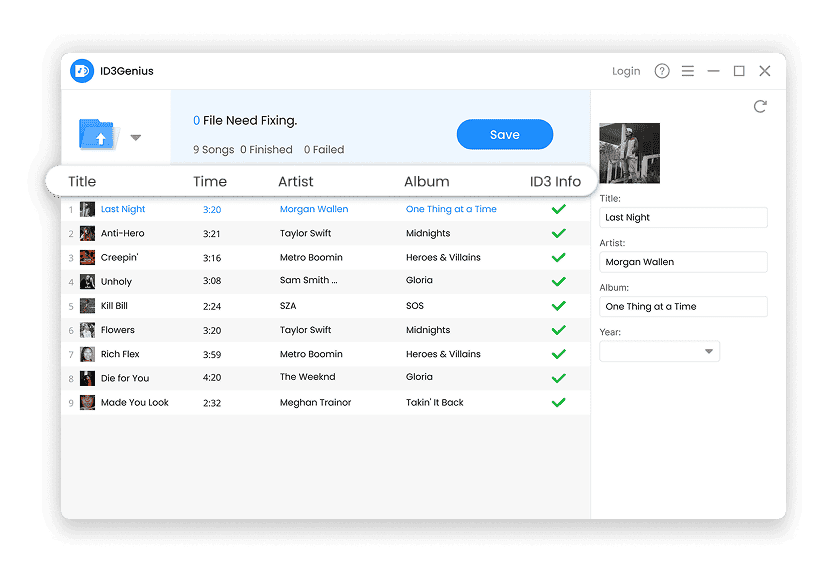Click the artist cell The Weeknd

pos(307,377)
